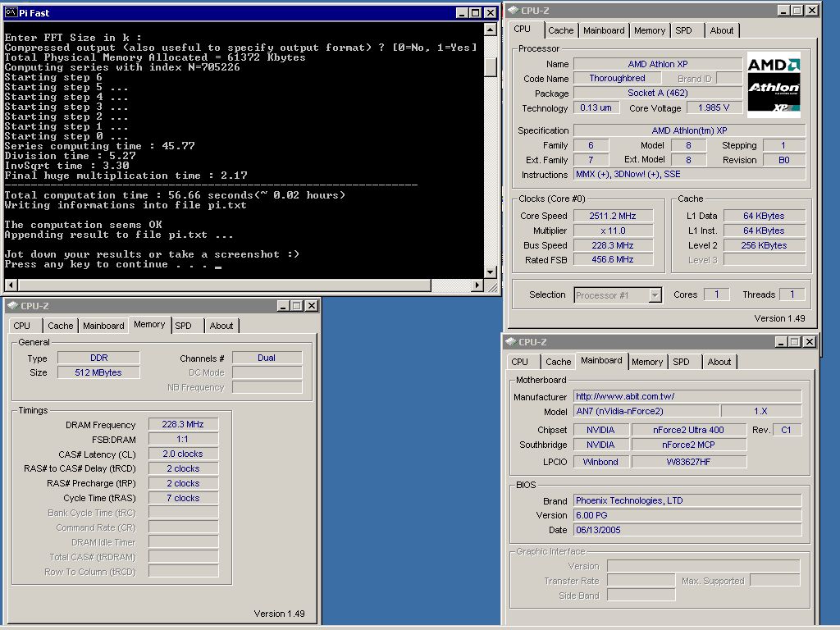Image resolution: width=840 pixels, height=630 pixels.
Task: Click the abit.com.tw manufacturer URL field
Action: point(687,396)
